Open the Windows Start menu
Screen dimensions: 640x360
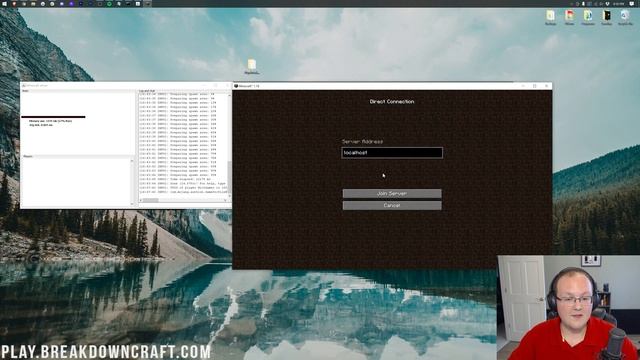[4, 4]
